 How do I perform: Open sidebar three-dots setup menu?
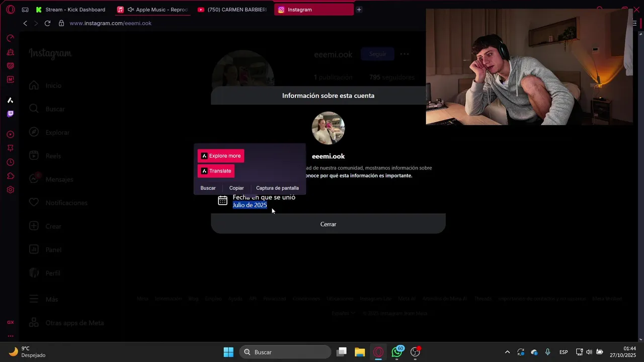[x=10, y=336]
